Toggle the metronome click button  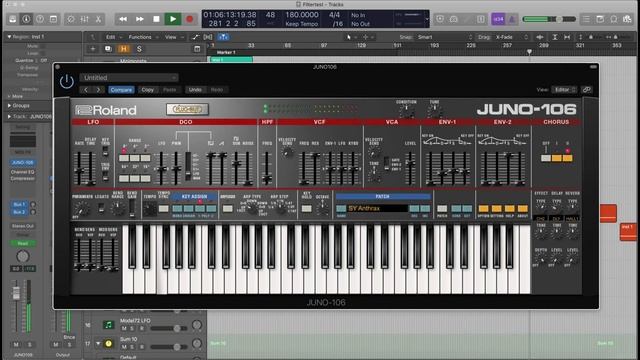pyautogui.click(x=512, y=19)
